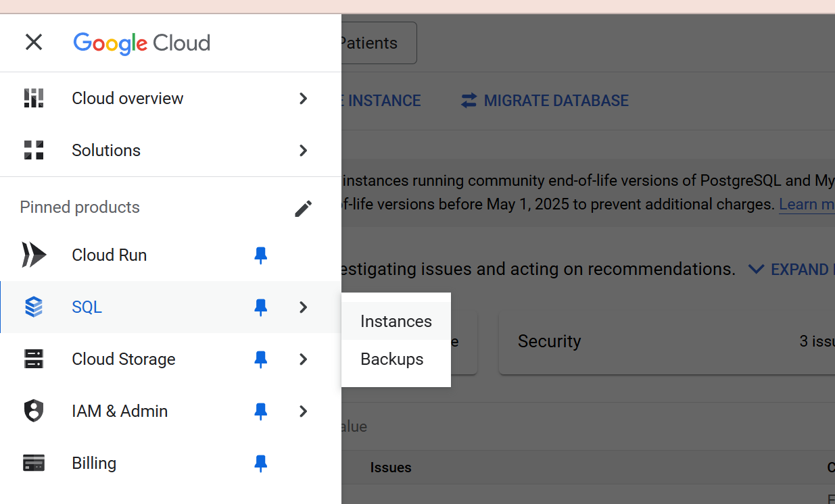
Task: Click the Solutions grid icon
Action: click(x=34, y=150)
